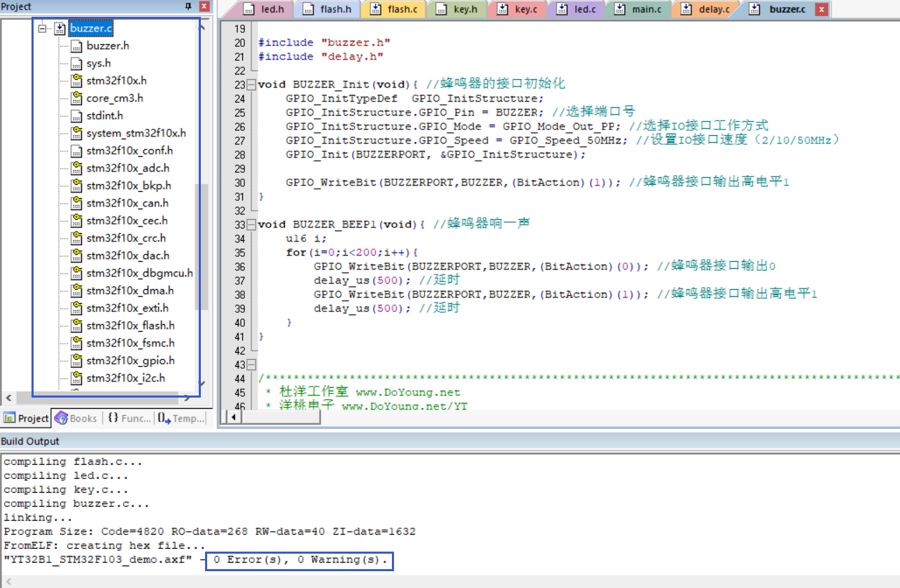Click the project tree scroll-right arrow
This screenshot has height=588, width=900.
coord(188,397)
